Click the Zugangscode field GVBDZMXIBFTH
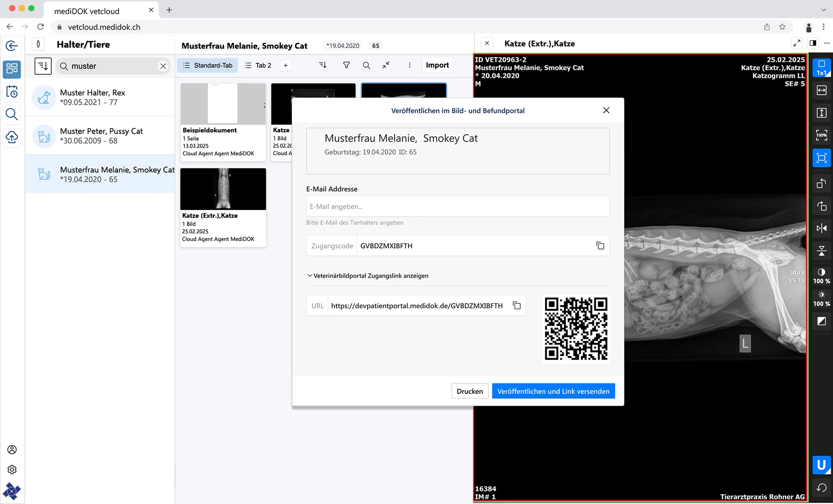The width and height of the screenshot is (833, 504). pos(458,245)
